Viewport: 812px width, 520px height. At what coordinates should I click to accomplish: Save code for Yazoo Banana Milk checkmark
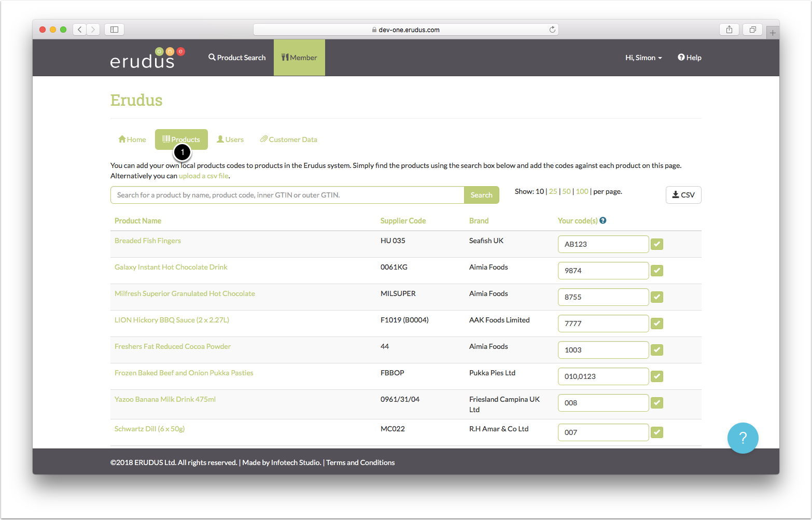click(x=657, y=403)
